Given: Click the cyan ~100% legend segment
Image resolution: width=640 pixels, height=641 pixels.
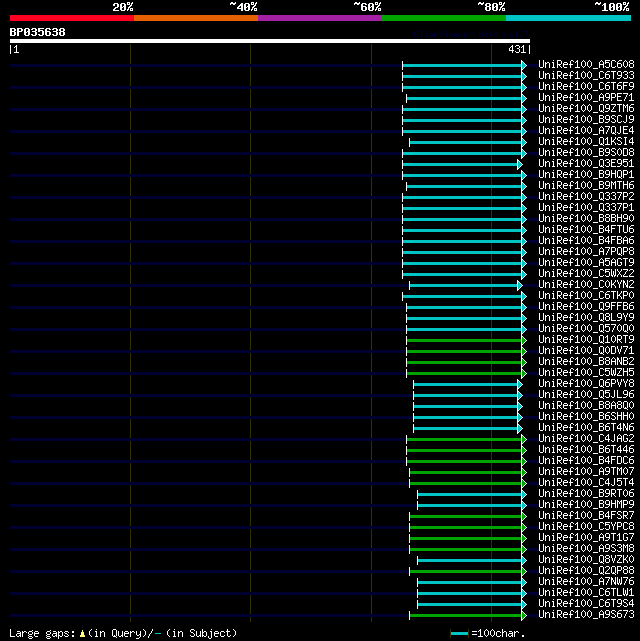Looking at the screenshot, I should (x=568, y=18).
